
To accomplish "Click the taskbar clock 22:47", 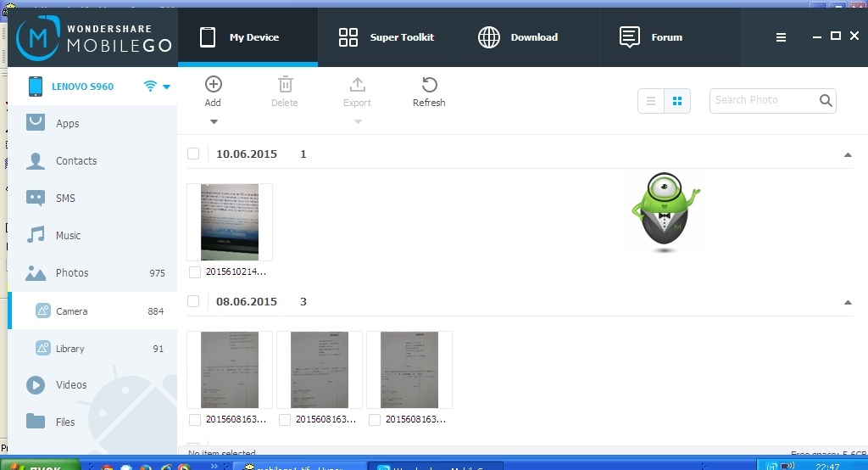I will pyautogui.click(x=827, y=466).
